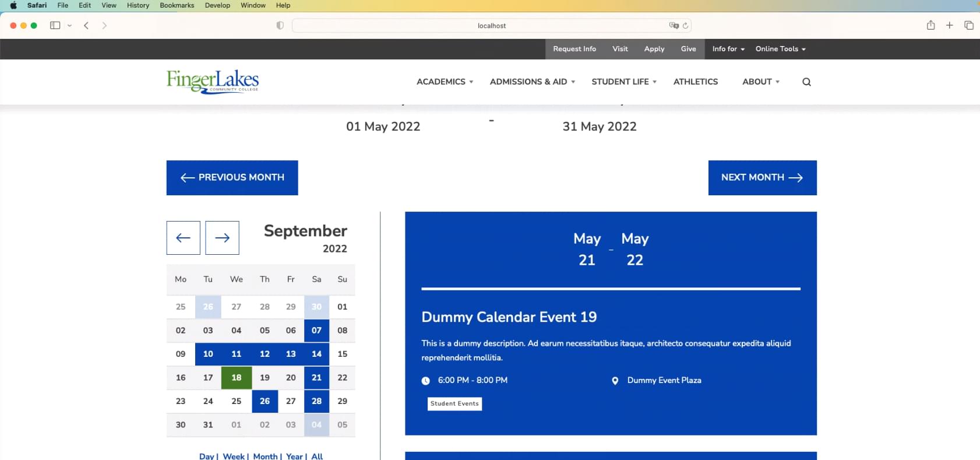The width and height of the screenshot is (980, 460).
Task: Click the site search magnifier icon
Action: [806, 82]
